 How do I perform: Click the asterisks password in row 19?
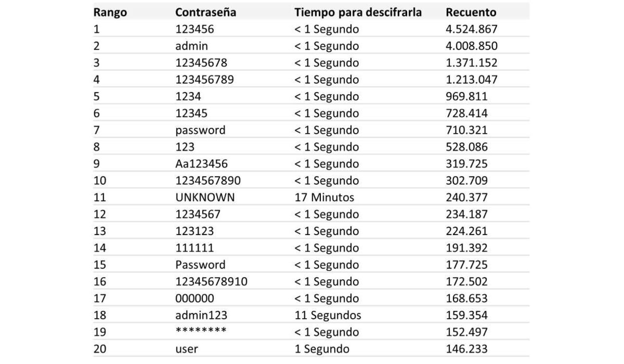click(x=201, y=331)
